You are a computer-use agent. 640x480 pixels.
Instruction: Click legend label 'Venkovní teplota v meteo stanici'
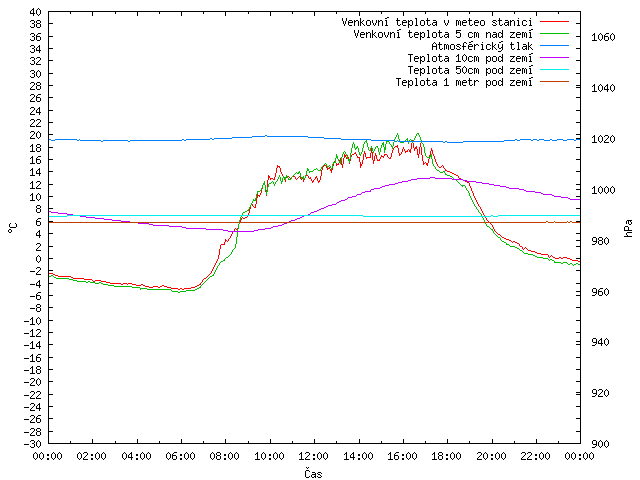pyautogui.click(x=437, y=22)
